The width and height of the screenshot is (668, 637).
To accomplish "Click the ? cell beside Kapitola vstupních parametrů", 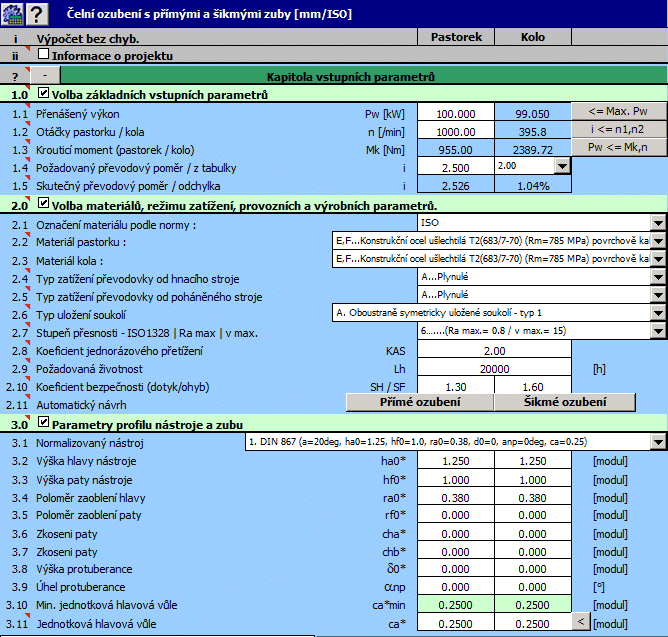I will tap(15, 76).
